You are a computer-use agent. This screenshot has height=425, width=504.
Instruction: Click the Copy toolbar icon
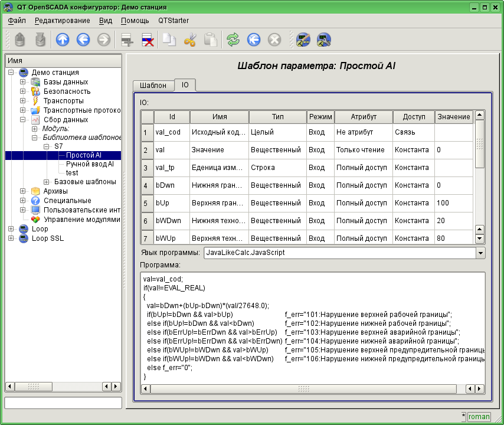click(x=169, y=40)
